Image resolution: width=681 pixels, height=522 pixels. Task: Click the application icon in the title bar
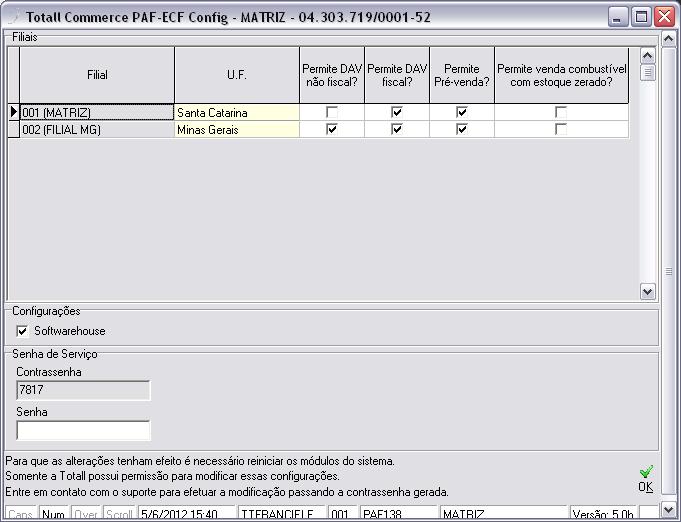click(x=14, y=17)
